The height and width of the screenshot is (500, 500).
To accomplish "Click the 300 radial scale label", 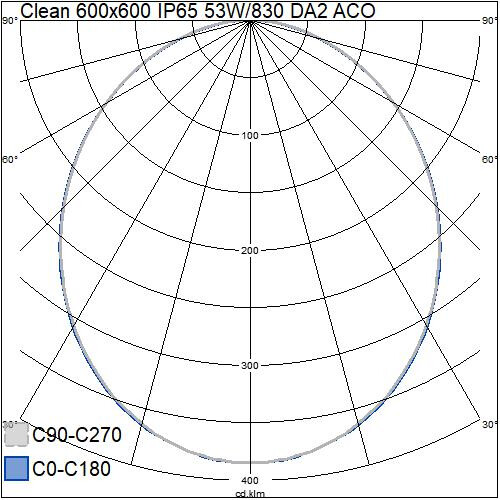I will [250, 366].
